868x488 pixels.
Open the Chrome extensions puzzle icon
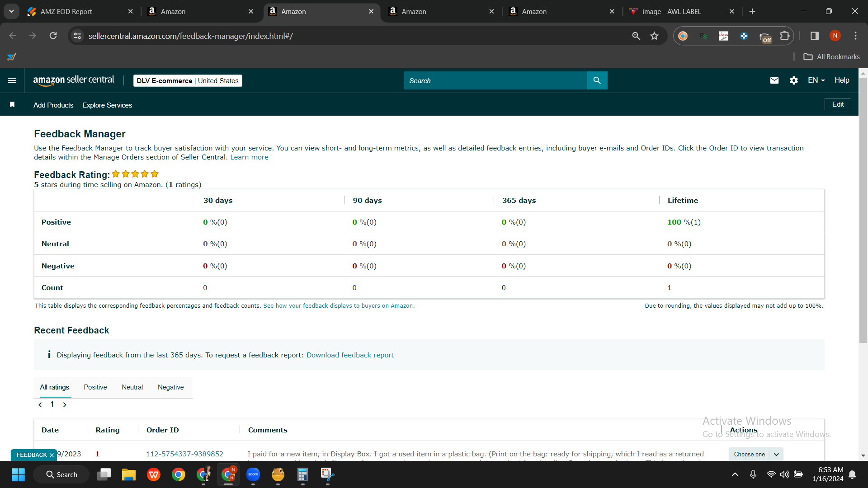click(785, 36)
